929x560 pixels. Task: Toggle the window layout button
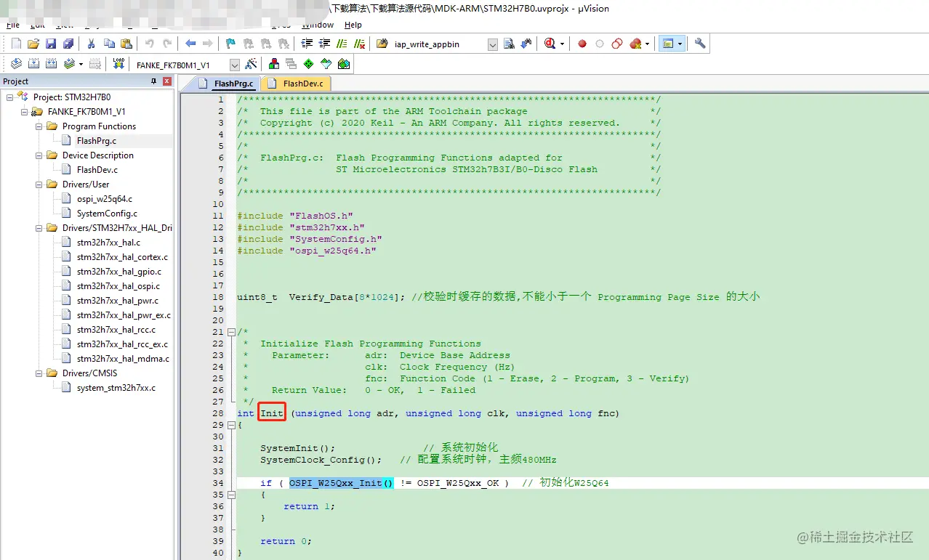667,44
